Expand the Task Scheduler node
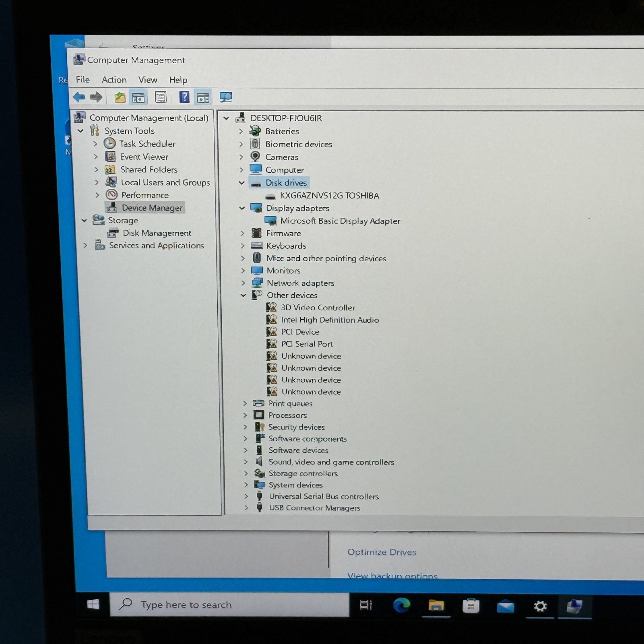Viewport: 644px width, 644px height. [95, 144]
